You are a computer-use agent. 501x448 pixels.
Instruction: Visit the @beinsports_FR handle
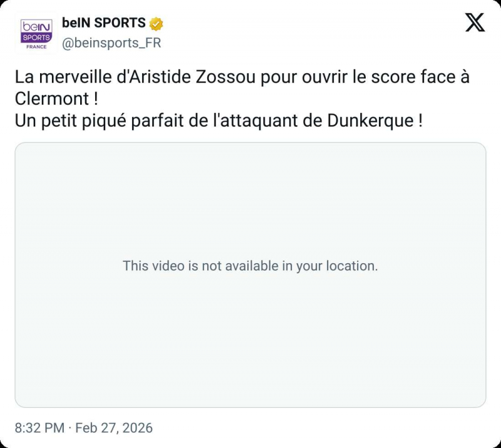pyautogui.click(x=111, y=44)
